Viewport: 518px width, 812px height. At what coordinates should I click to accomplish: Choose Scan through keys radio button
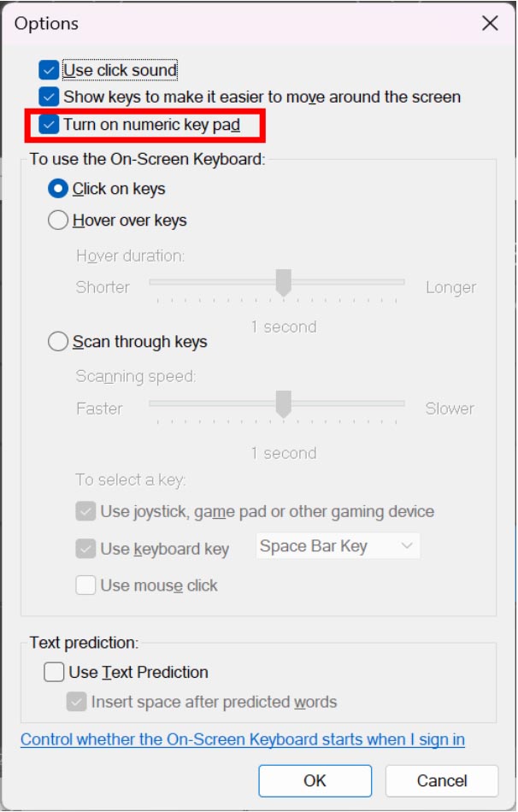point(58,342)
